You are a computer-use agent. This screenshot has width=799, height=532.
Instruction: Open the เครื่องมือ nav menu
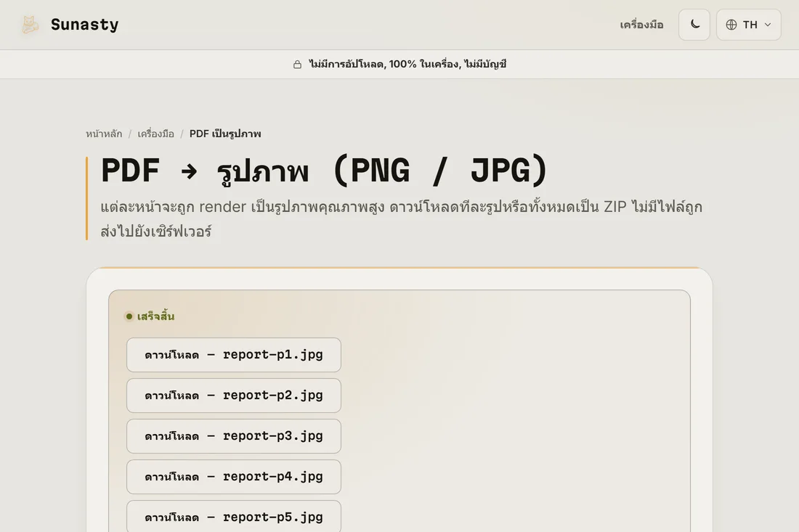pos(641,25)
